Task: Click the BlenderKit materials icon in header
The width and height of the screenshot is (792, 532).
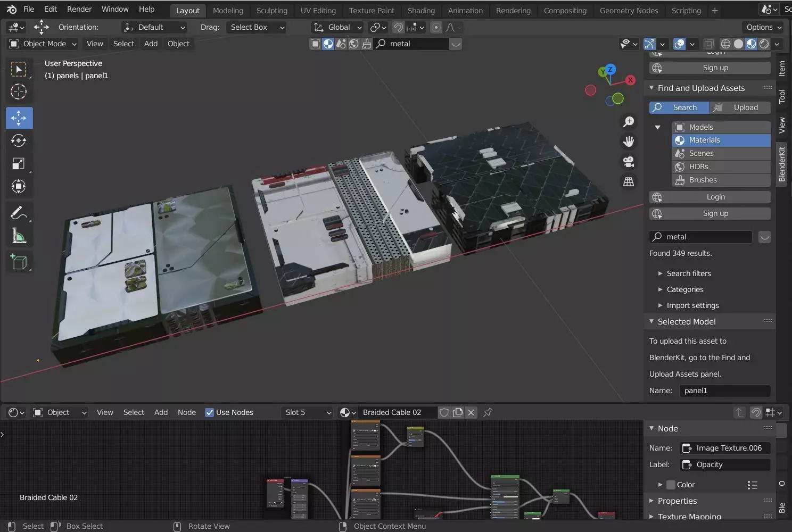Action: (328, 44)
